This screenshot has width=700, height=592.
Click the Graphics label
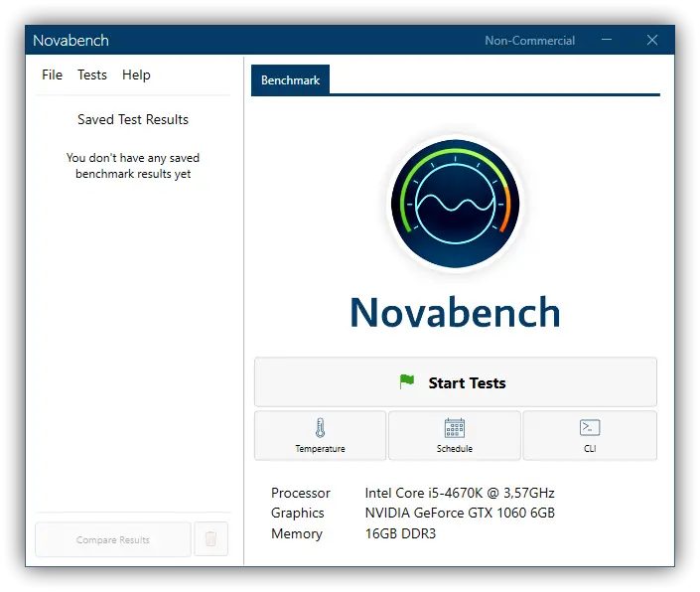(x=297, y=513)
